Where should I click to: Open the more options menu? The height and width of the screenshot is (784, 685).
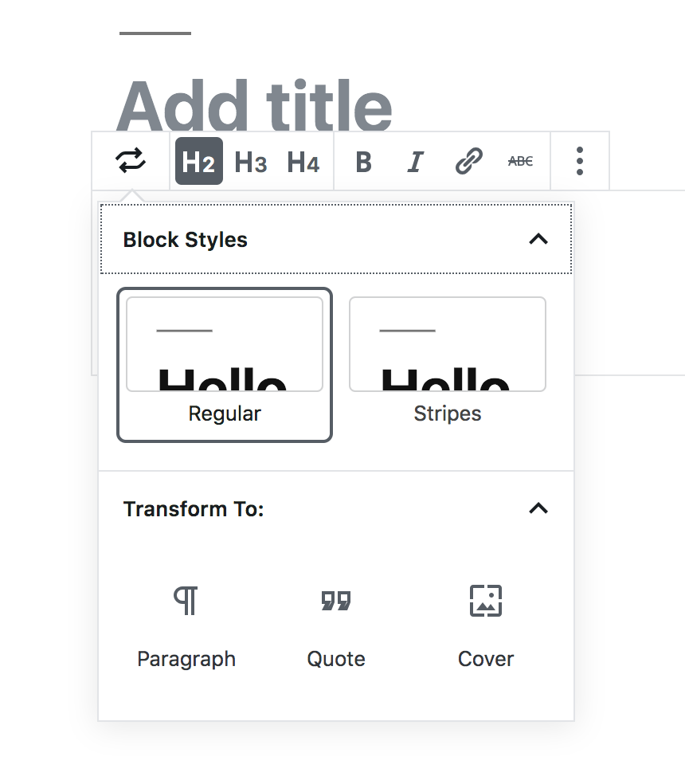tap(580, 162)
